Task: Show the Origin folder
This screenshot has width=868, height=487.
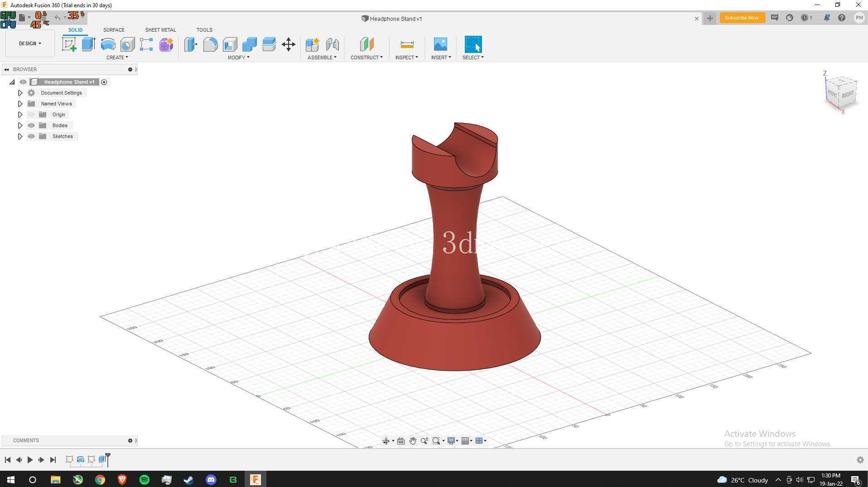Action: click(31, 115)
